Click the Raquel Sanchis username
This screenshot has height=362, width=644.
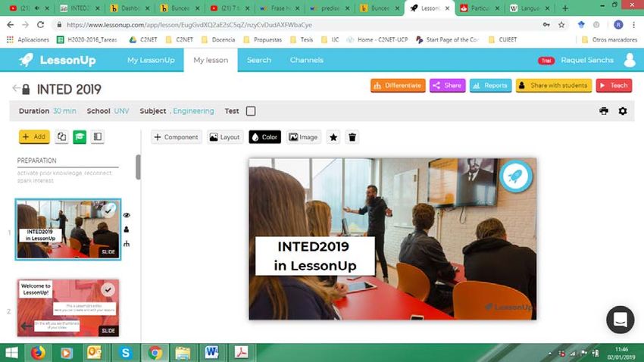pyautogui.click(x=587, y=60)
